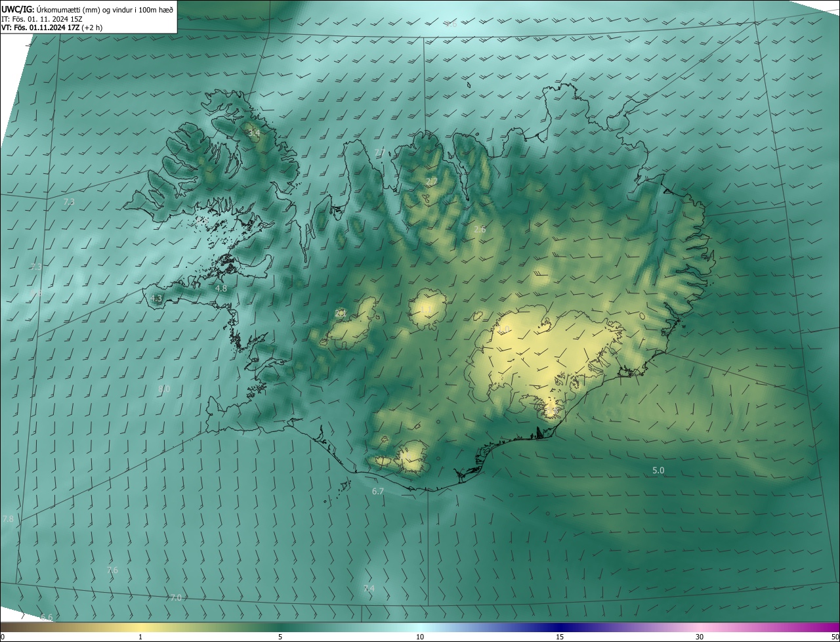Viewport: 840px width, 642px height.
Task: Click the valid time line 'VT: Fös. 01.11.2024 17Z (+2 h)'
Action: click(x=52, y=28)
